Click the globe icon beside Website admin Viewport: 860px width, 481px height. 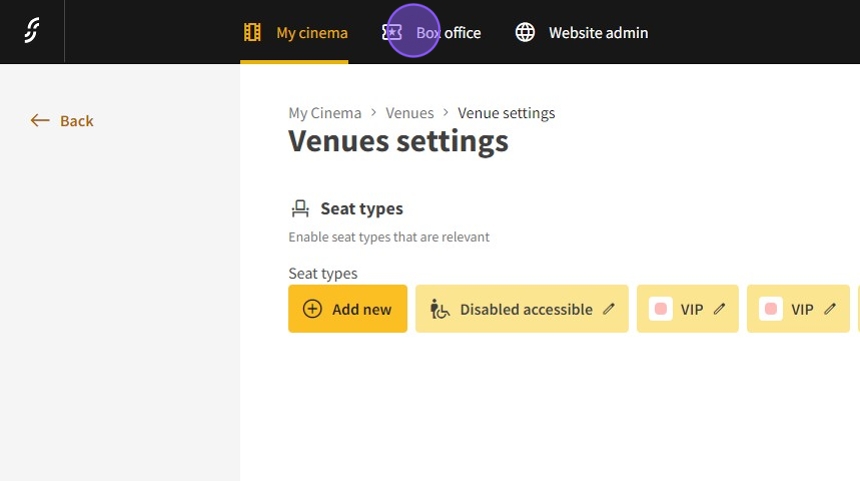525,33
